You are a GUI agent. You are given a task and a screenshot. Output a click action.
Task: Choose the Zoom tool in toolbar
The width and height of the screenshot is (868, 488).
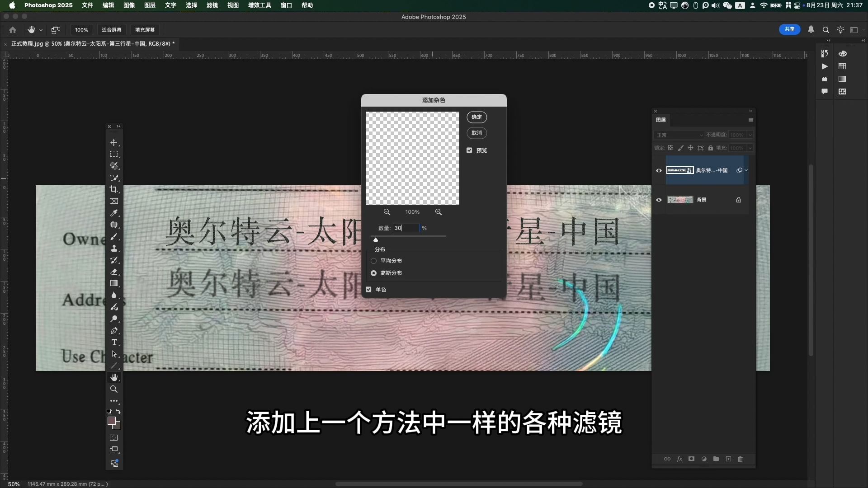(x=114, y=389)
